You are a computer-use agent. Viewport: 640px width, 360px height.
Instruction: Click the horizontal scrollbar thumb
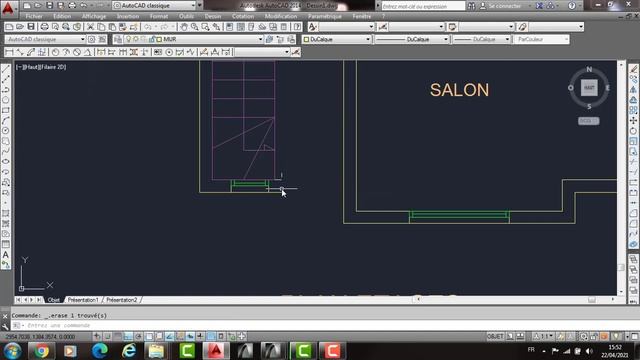click(591, 300)
